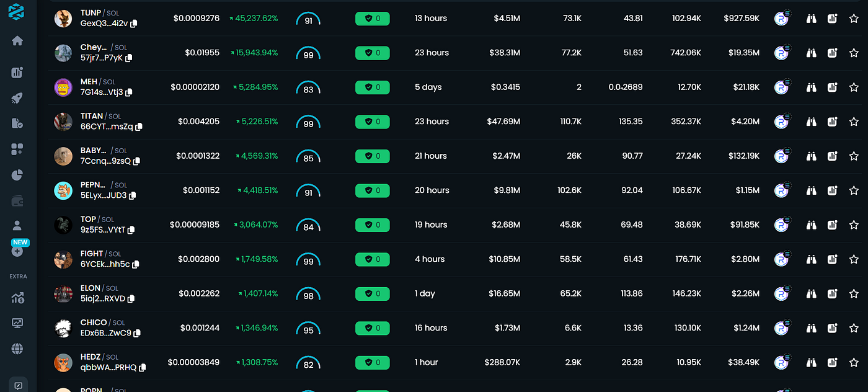This screenshot has height=392, width=868.
Task: Click the MEH token avatar
Action: tap(63, 87)
